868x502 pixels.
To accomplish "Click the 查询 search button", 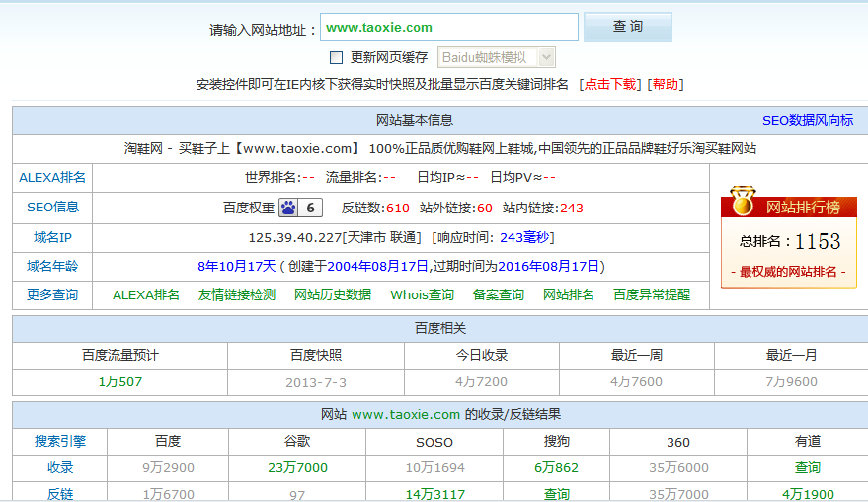I will click(x=627, y=27).
